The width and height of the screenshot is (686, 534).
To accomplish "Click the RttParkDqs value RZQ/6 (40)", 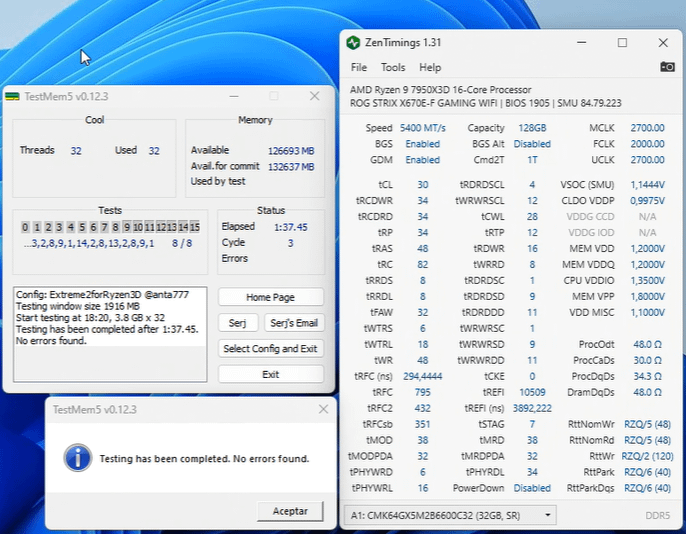I will [x=648, y=488].
